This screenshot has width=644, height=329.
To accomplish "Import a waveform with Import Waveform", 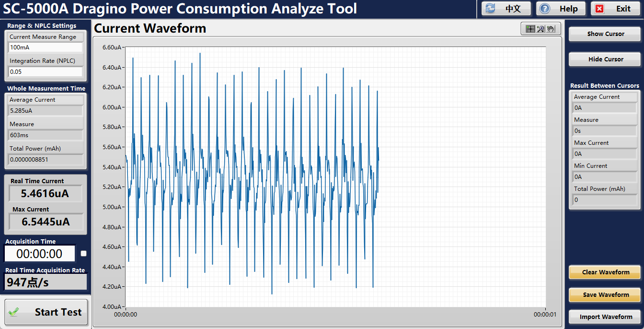I will pos(605,317).
